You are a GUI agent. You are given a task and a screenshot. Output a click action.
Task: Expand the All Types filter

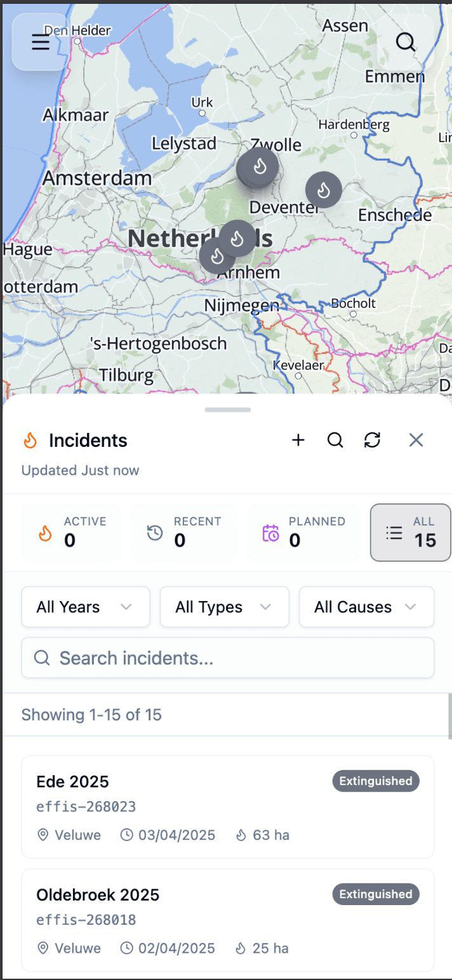click(x=224, y=607)
